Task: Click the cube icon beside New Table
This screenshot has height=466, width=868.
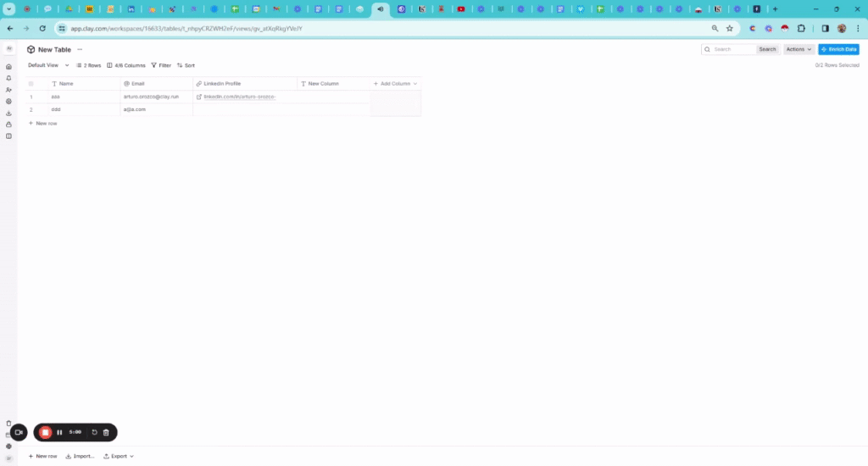Action: point(31,49)
